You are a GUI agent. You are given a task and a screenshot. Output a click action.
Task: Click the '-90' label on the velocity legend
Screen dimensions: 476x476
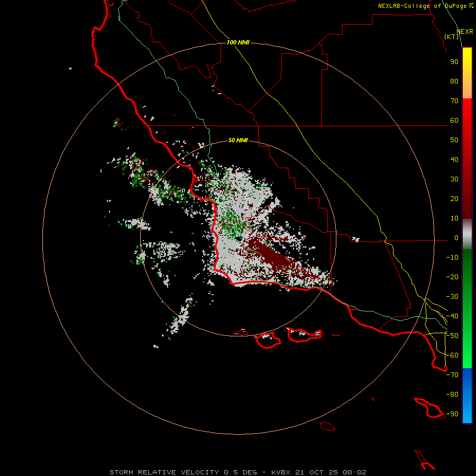452,414
